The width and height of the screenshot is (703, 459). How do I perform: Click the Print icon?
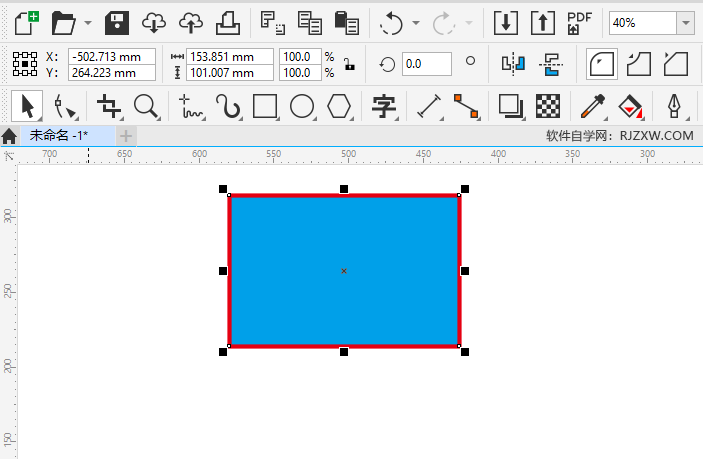(228, 22)
